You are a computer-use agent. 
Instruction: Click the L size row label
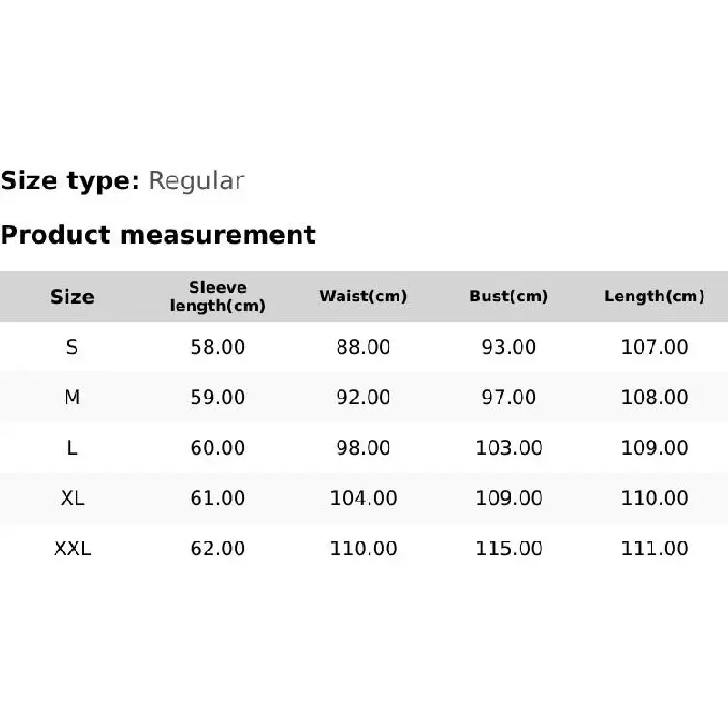72,448
